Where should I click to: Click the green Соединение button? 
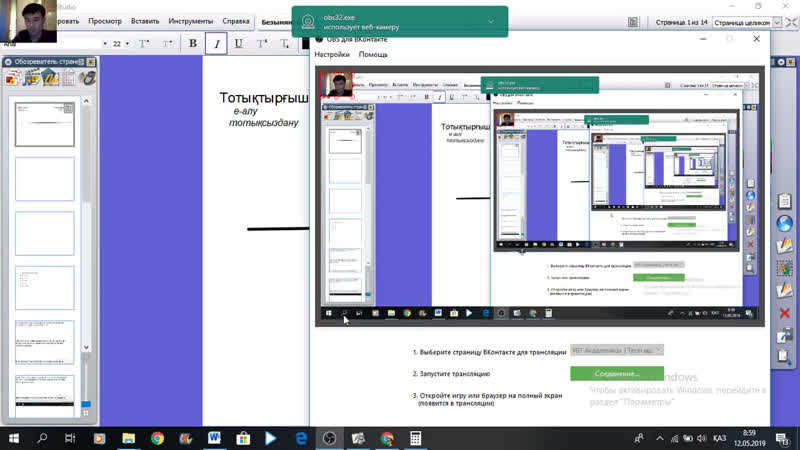coord(616,374)
